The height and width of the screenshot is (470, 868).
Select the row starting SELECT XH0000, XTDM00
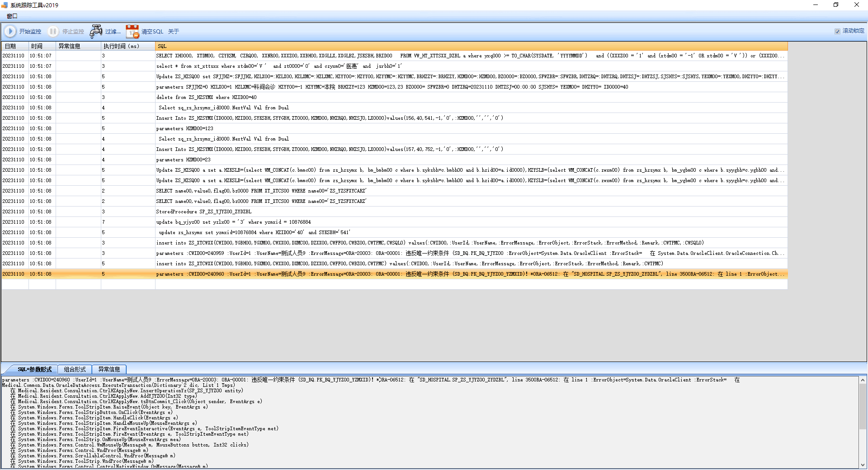point(394,56)
